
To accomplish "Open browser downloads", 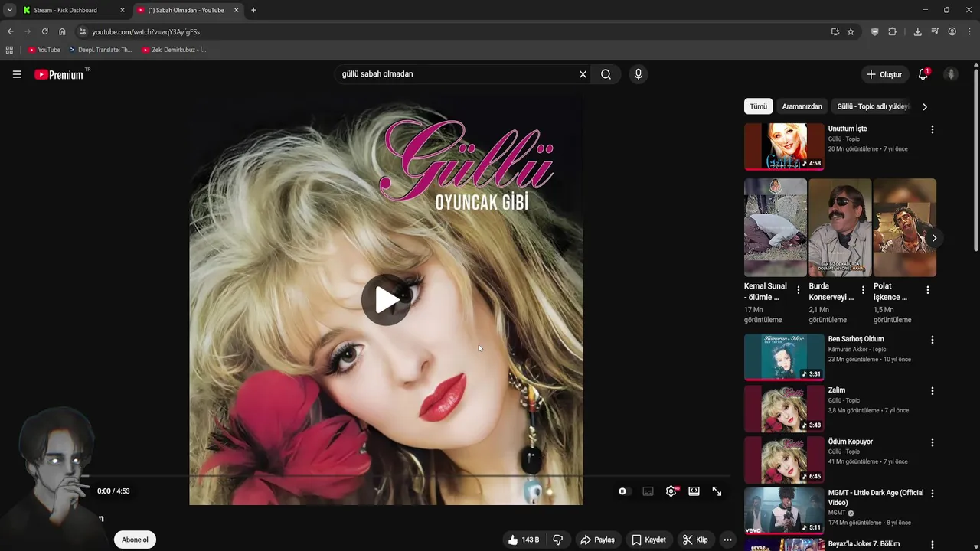I will [x=917, y=31].
